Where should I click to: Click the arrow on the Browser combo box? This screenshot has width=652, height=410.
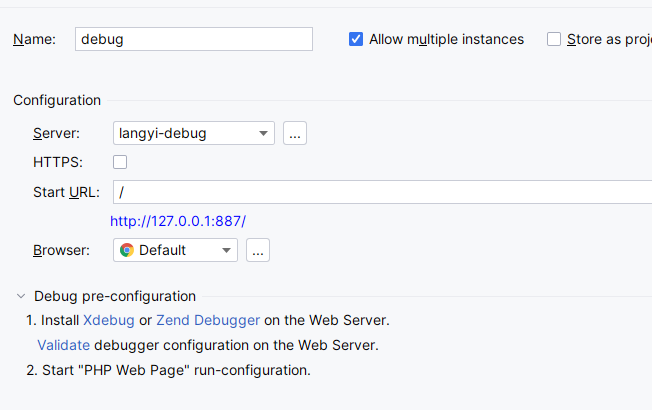pos(226,250)
